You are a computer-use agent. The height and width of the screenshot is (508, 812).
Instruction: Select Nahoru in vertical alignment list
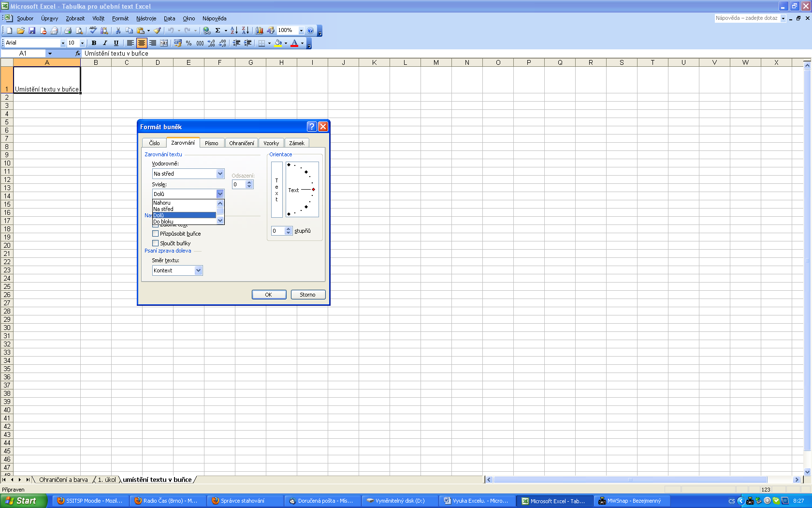184,203
